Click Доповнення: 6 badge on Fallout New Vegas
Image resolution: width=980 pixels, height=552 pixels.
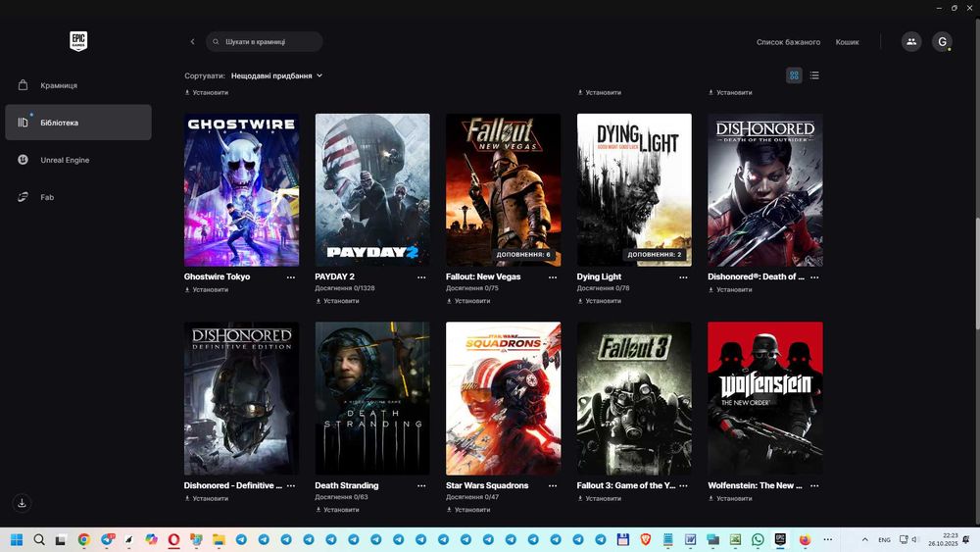pyautogui.click(x=523, y=255)
